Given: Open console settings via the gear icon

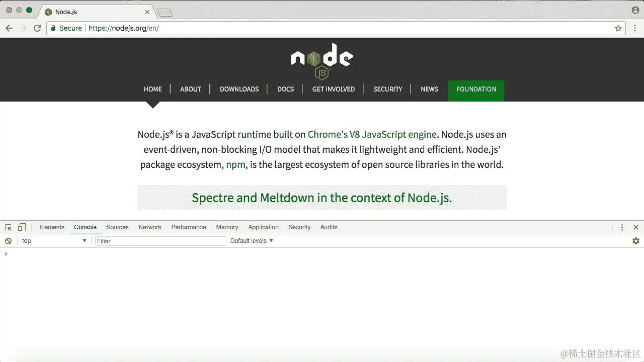Looking at the screenshot, I should (x=636, y=241).
